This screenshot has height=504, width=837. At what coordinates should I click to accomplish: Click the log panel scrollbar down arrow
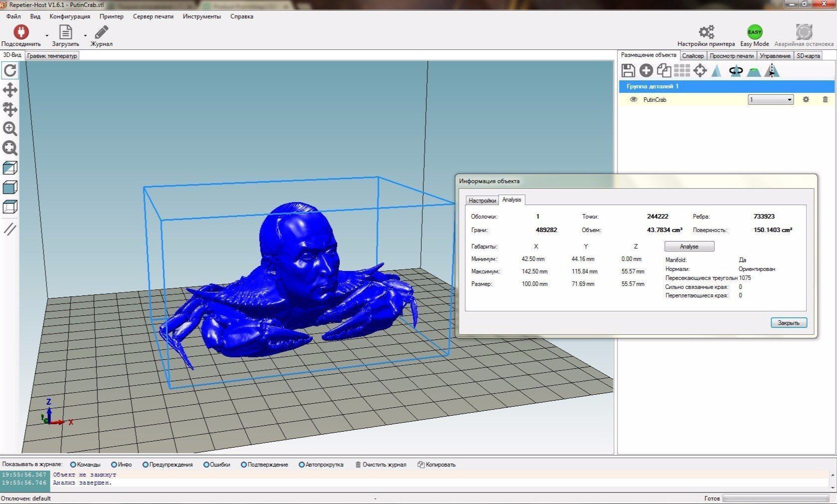(x=832, y=488)
